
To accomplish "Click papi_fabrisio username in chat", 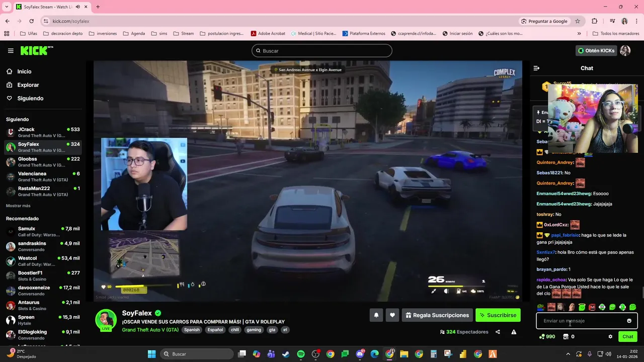I will 566,235.
